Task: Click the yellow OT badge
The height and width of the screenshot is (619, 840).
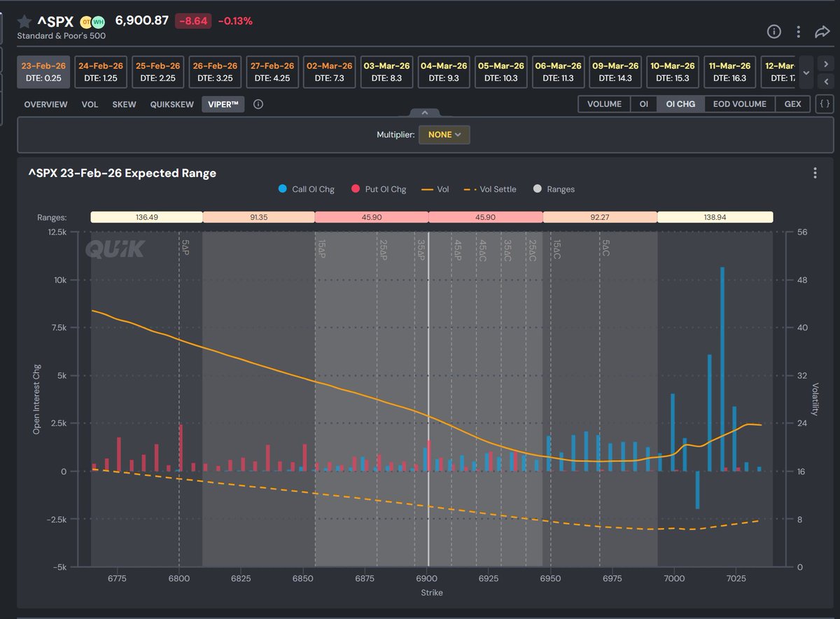Action: (86, 22)
